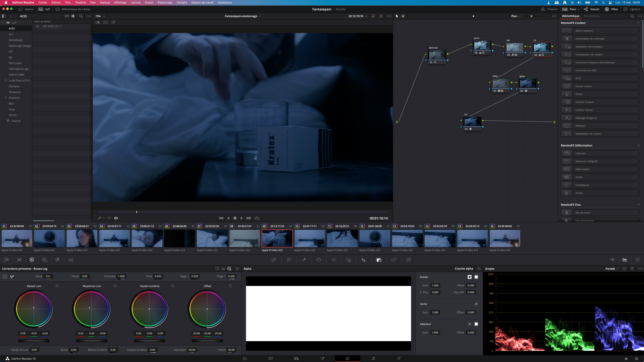Open the Parade scope type dropdown
644x362 pixels.
click(612, 269)
